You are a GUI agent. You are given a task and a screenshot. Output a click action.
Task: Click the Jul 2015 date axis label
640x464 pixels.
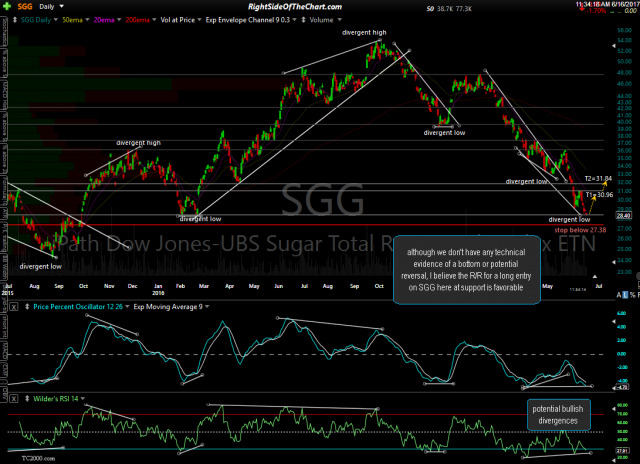7,289
